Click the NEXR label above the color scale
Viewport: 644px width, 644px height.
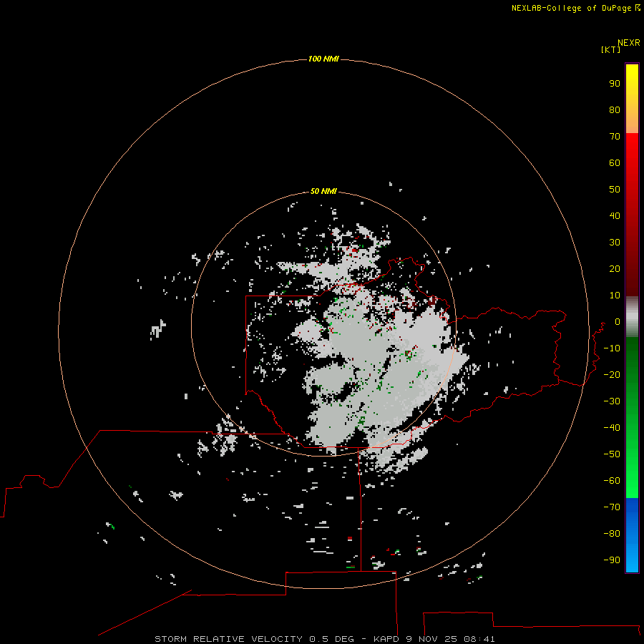[629, 43]
